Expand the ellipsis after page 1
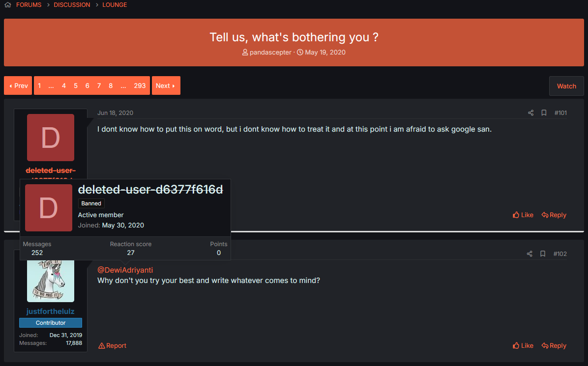The height and width of the screenshot is (366, 588). [51, 86]
